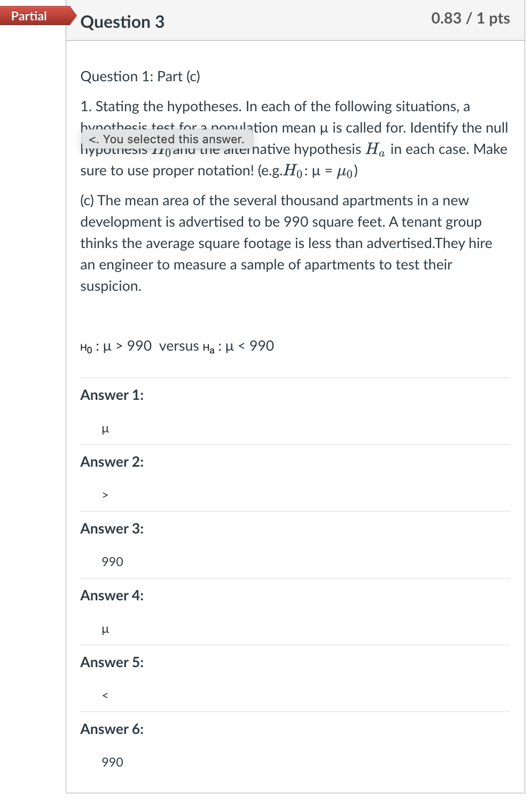The height and width of the screenshot is (804, 532).
Task: Click the μ symbol under Answer 1
Action: [x=105, y=429]
